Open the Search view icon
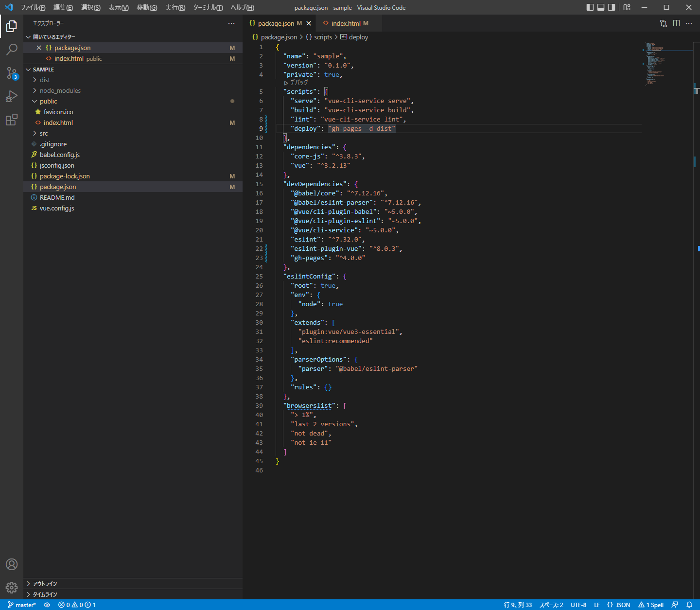Image resolution: width=700 pixels, height=610 pixels. pyautogui.click(x=12, y=50)
